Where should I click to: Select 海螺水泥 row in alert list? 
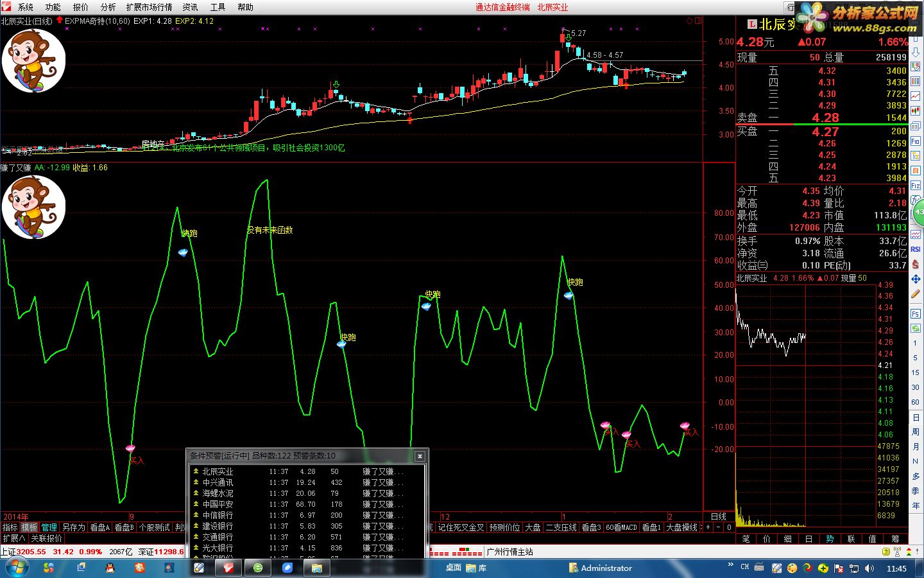point(307,493)
